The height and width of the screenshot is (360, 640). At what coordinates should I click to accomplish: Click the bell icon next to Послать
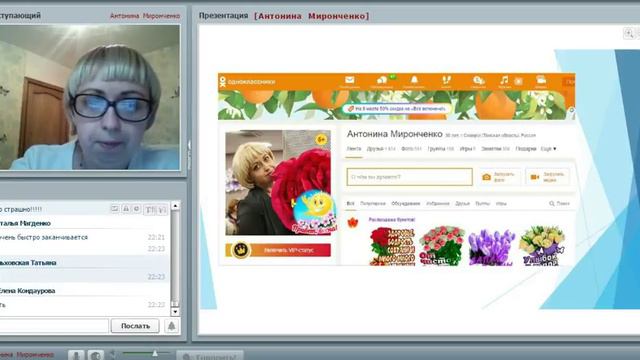(x=171, y=326)
